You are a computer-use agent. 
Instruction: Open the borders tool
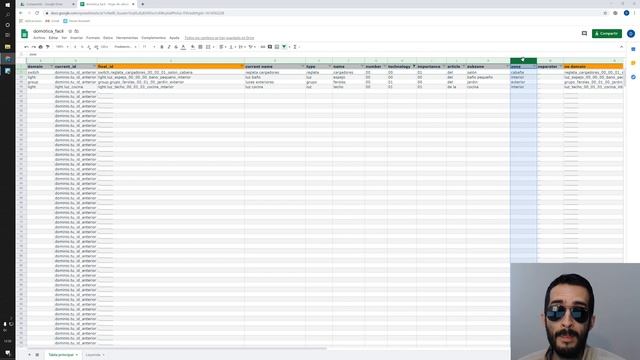click(x=200, y=47)
